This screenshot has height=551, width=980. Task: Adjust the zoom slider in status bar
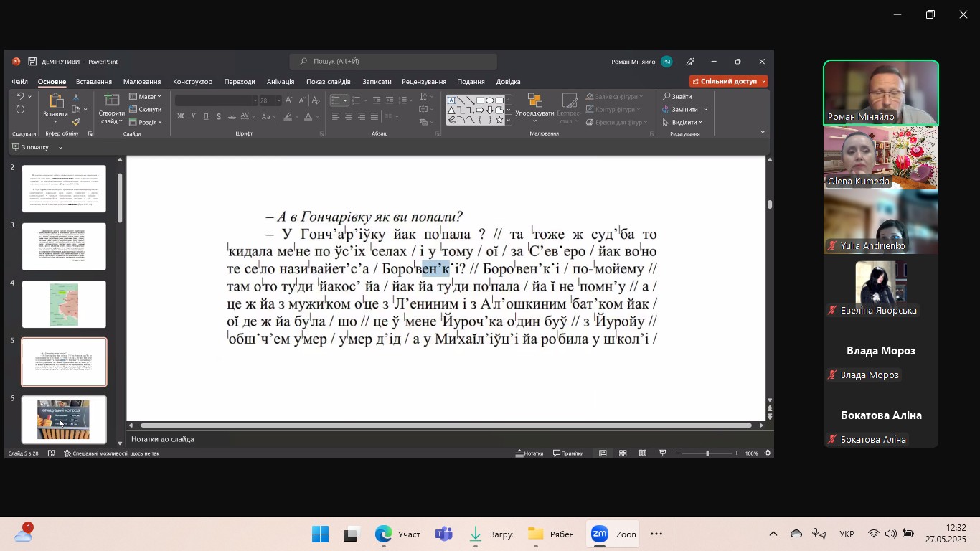coord(707,453)
